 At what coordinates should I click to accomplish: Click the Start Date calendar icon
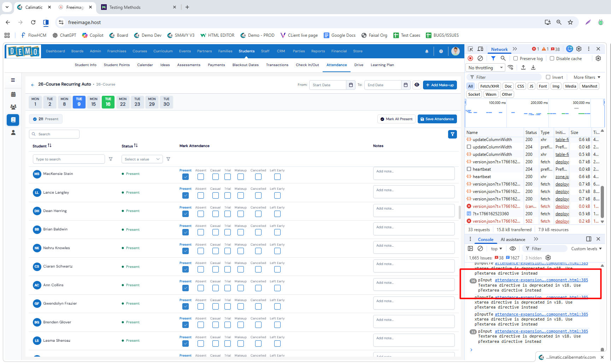pyautogui.click(x=351, y=85)
